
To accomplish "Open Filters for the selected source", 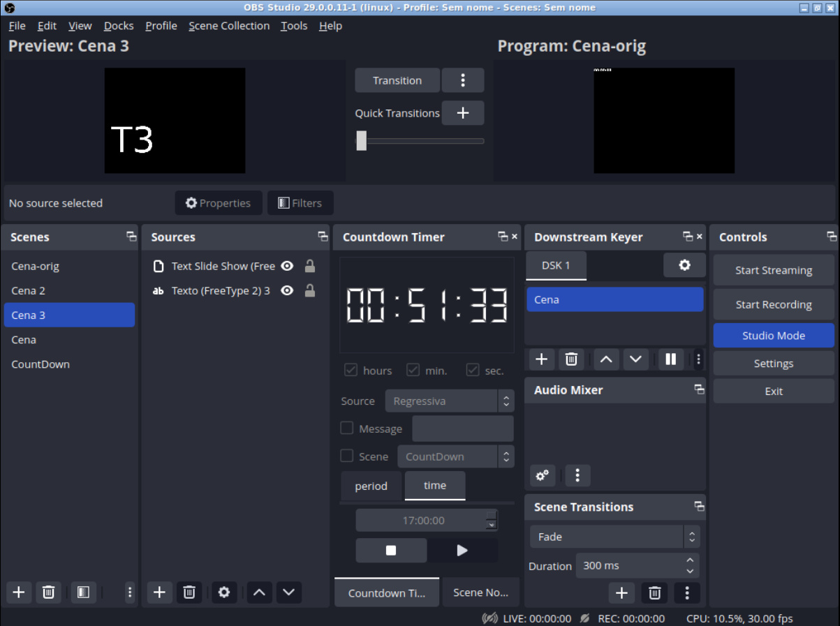I will (300, 203).
